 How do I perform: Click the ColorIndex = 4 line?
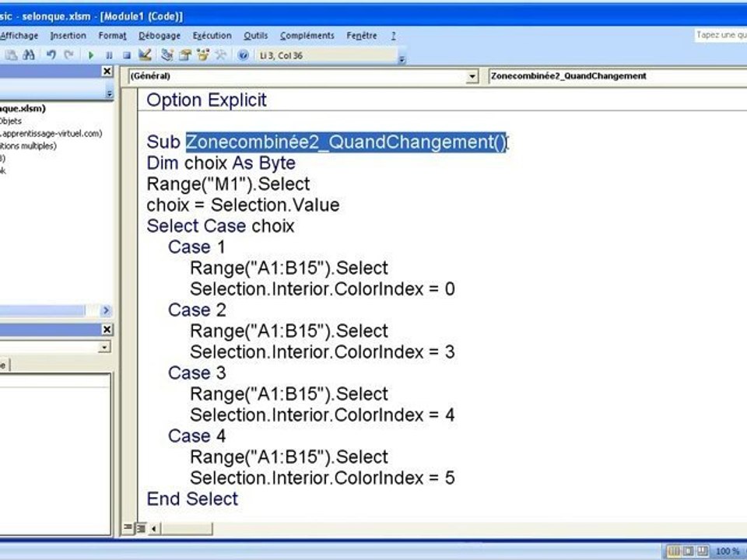point(322,415)
